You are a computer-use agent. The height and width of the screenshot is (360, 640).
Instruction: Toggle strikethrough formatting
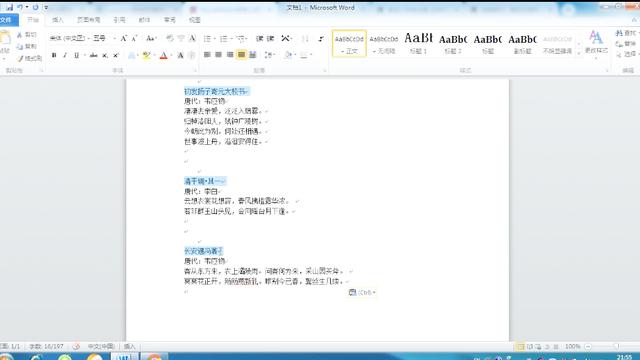[93, 55]
